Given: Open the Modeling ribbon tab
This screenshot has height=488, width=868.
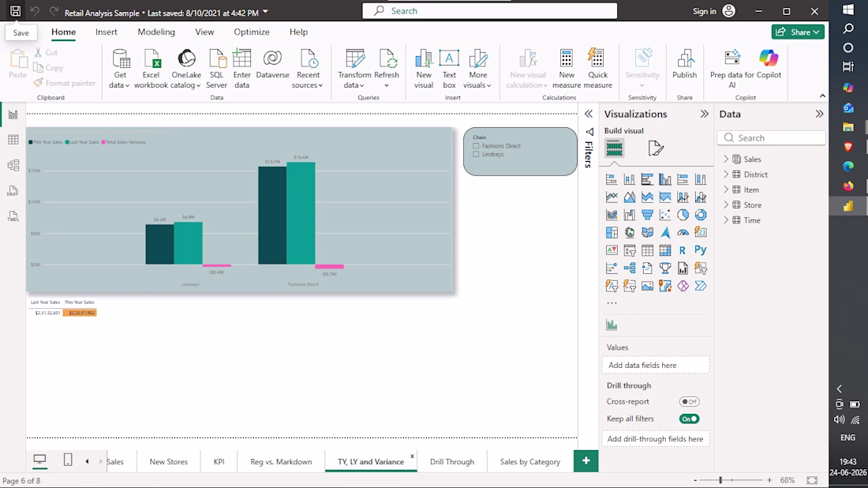Looking at the screenshot, I should [x=156, y=32].
